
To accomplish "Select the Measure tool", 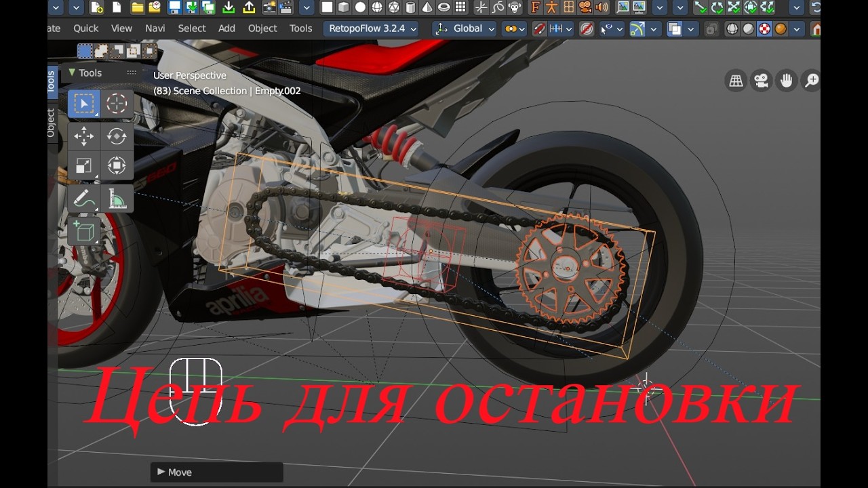I will (117, 199).
